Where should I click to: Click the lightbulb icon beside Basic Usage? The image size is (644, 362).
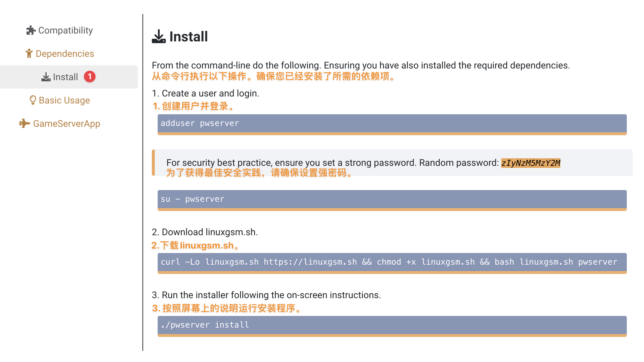[33, 100]
